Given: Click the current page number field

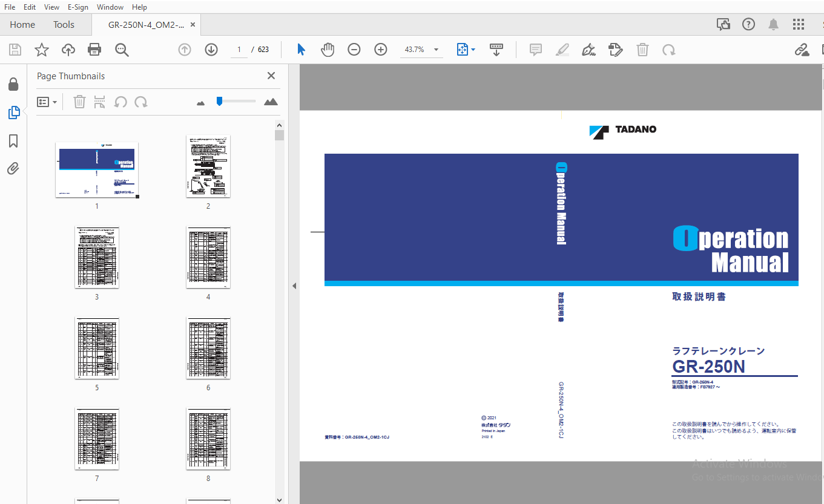Looking at the screenshot, I should [239, 50].
